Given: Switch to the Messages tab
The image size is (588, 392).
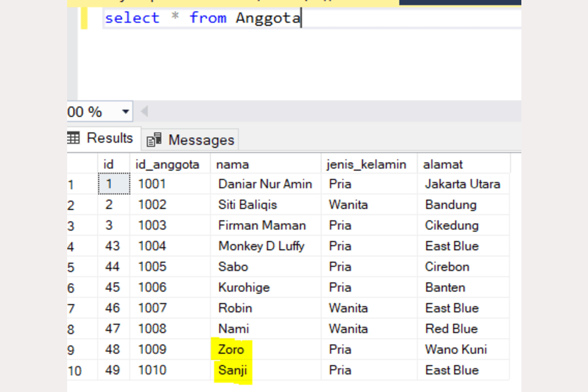Looking at the screenshot, I should [x=201, y=140].
